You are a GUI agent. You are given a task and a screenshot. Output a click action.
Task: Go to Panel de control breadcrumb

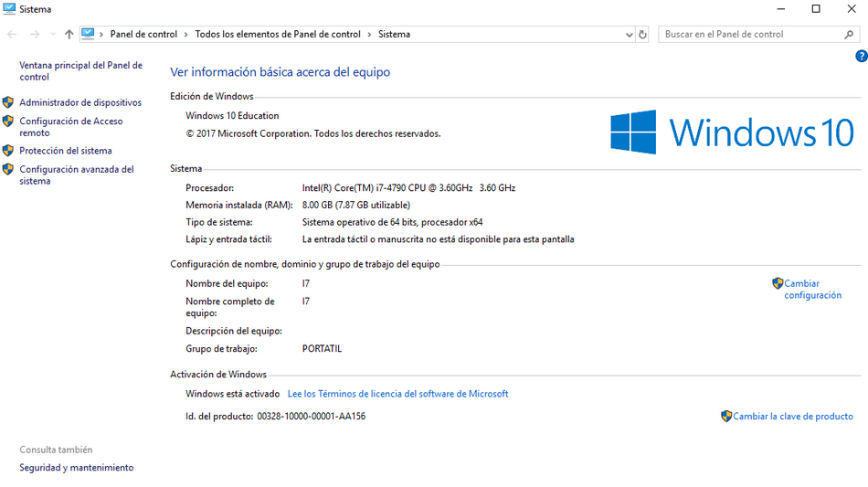click(x=143, y=35)
